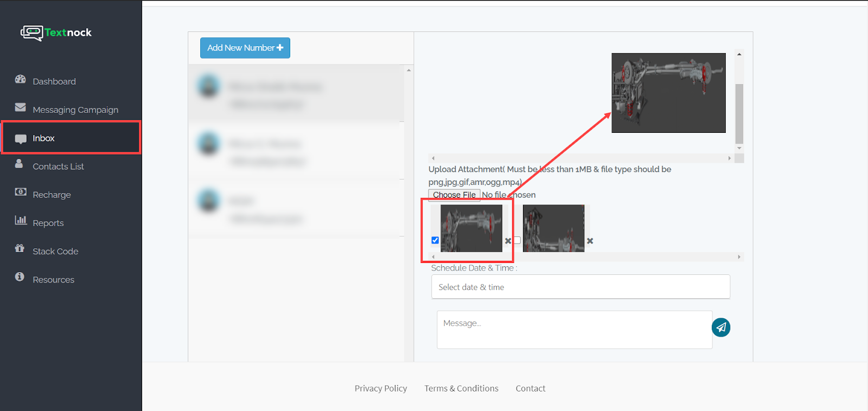Click the Add New Number button
Image resolution: width=868 pixels, height=411 pixels.
pyautogui.click(x=245, y=48)
